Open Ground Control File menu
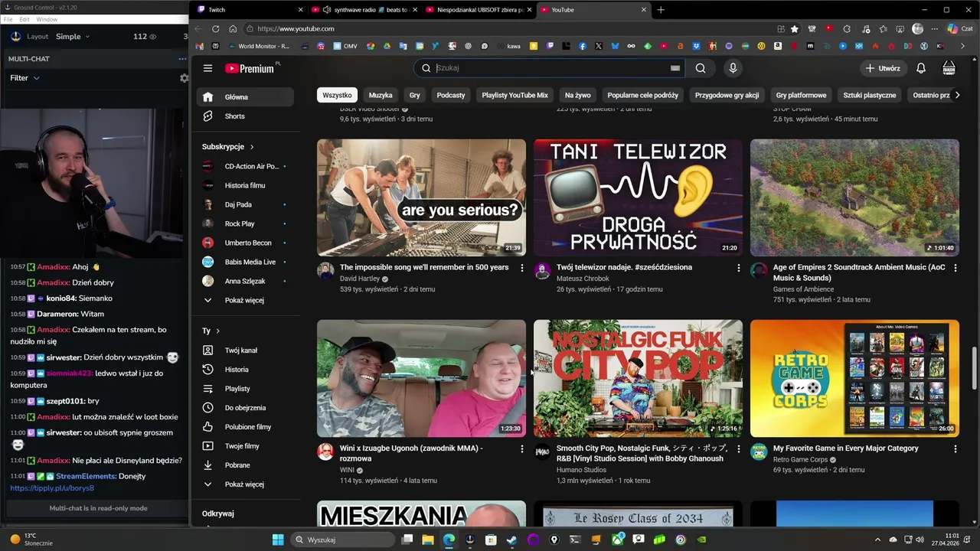980x551 pixels. (x=8, y=19)
